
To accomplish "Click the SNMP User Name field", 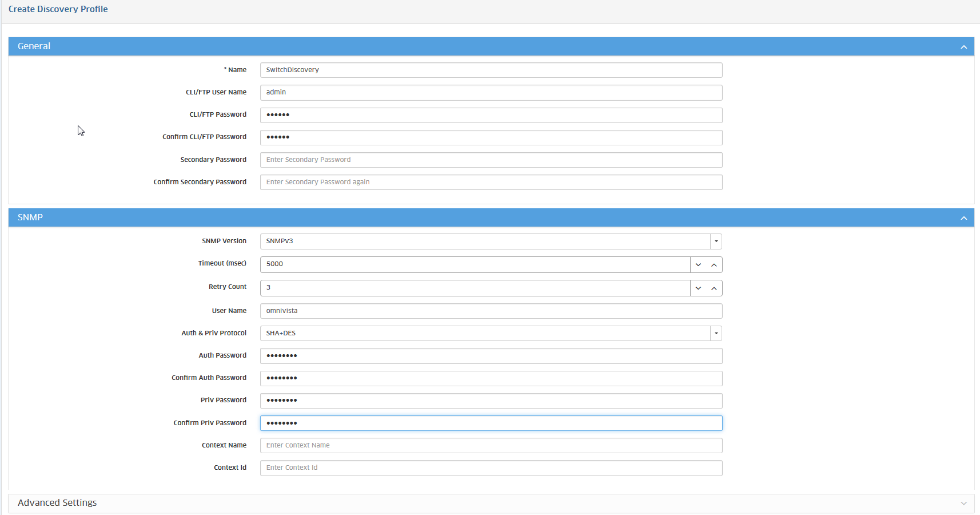I will [x=491, y=311].
